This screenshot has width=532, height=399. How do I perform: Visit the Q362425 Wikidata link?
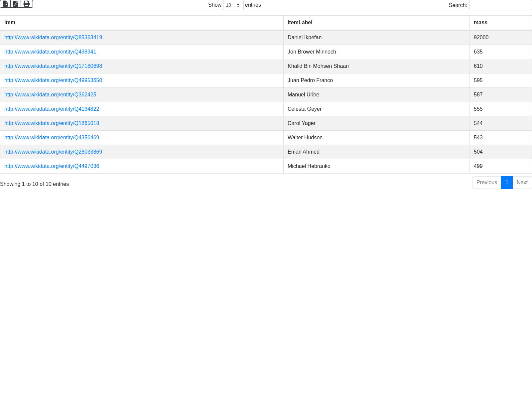(x=50, y=95)
